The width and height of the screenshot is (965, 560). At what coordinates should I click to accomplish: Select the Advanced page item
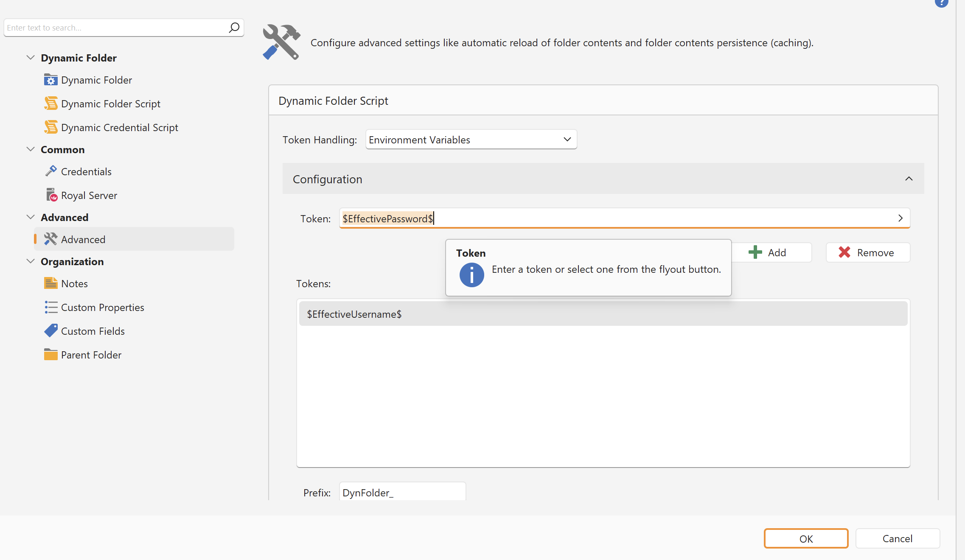click(x=134, y=239)
